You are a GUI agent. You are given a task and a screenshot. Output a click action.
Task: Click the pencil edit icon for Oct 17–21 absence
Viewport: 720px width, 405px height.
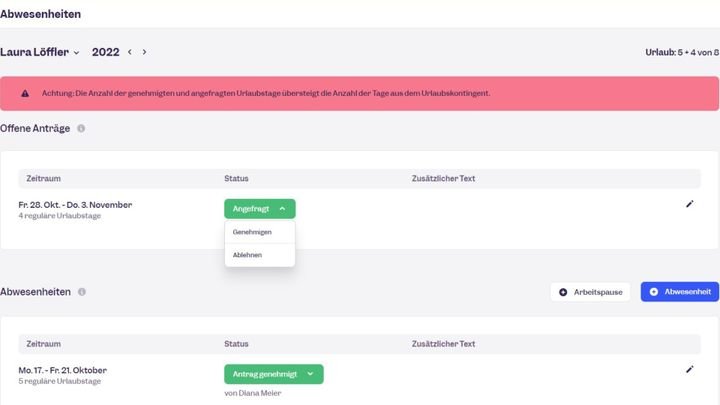tap(689, 369)
